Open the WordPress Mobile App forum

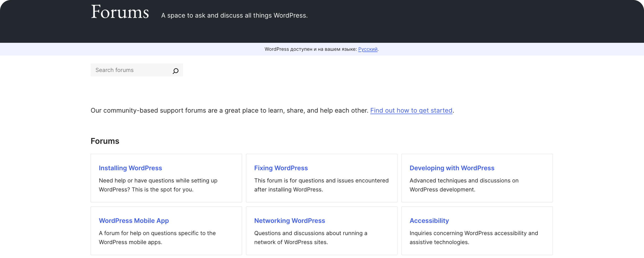(134, 221)
